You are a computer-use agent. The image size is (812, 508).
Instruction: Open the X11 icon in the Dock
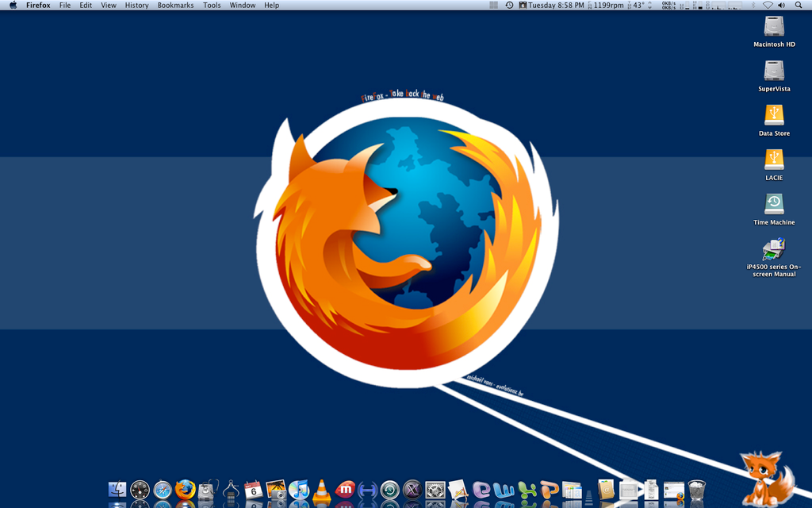pyautogui.click(x=412, y=489)
